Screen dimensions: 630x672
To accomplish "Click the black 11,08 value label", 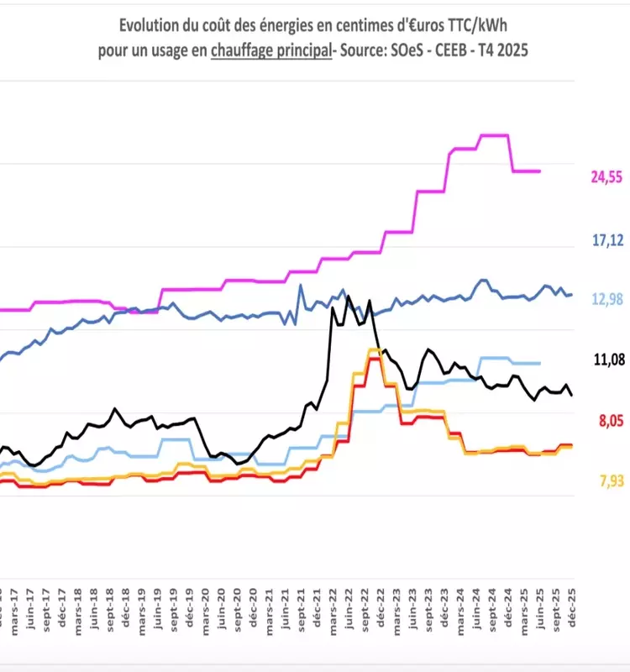I will (610, 360).
